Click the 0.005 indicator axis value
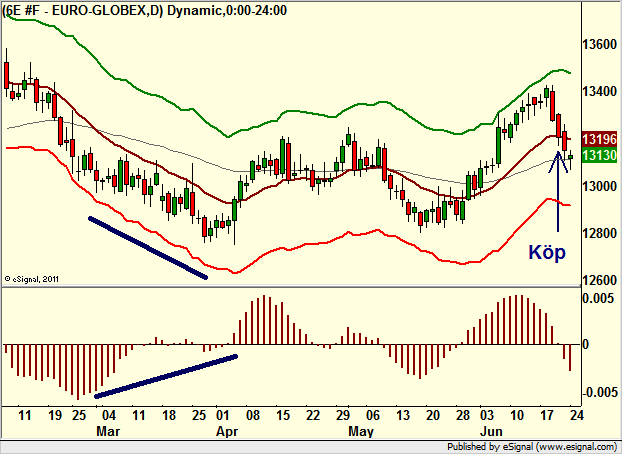This screenshot has width=622, height=454. (598, 298)
